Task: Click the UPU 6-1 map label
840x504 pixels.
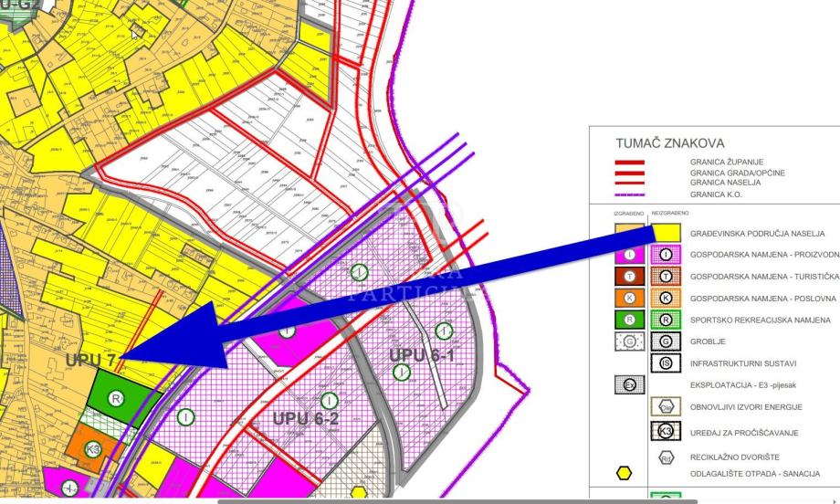Action: pyautogui.click(x=422, y=355)
